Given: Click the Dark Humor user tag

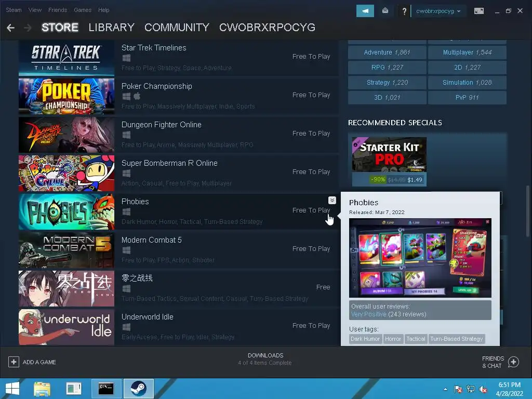Looking at the screenshot, I should pyautogui.click(x=365, y=339).
